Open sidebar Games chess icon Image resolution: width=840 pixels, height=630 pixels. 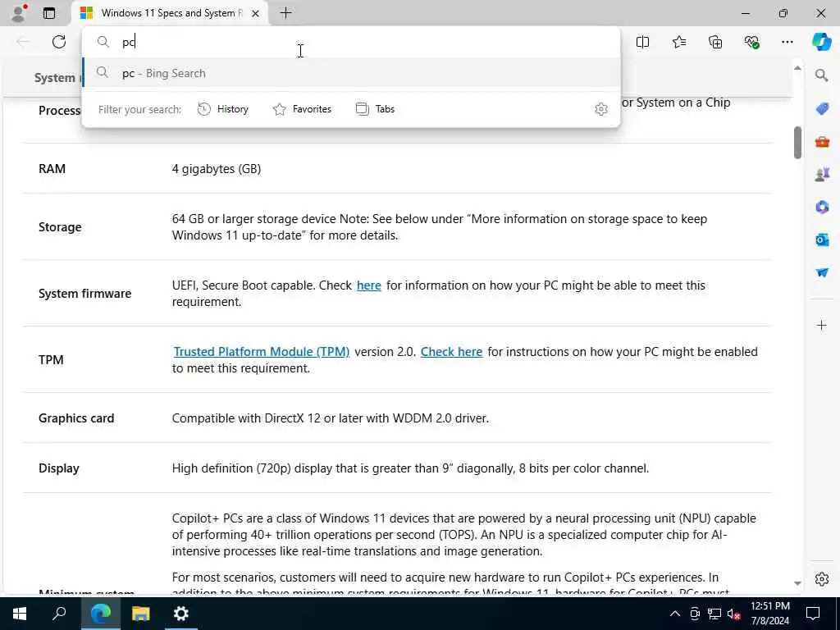(822, 174)
